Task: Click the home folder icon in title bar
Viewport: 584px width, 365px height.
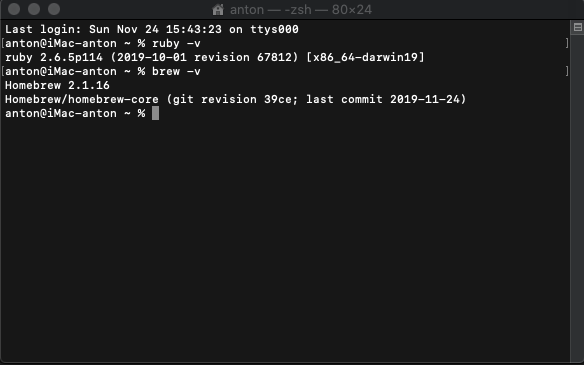Action: coord(218,10)
